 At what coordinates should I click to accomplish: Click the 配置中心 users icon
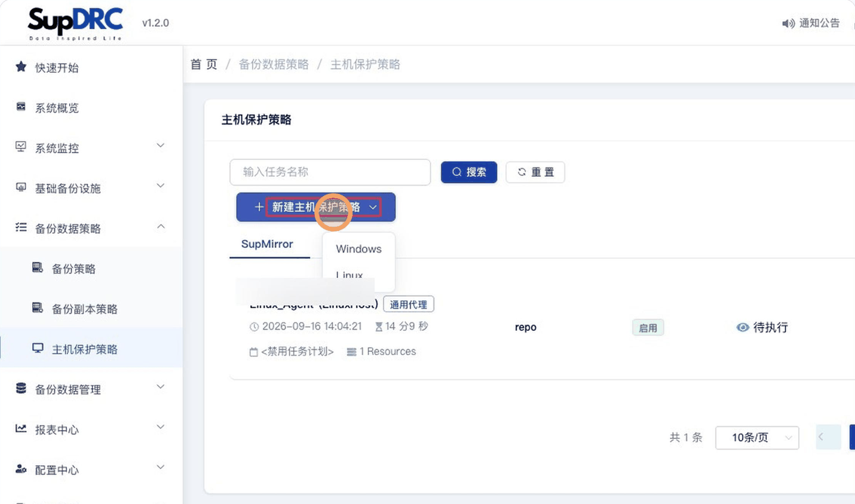[21, 469]
